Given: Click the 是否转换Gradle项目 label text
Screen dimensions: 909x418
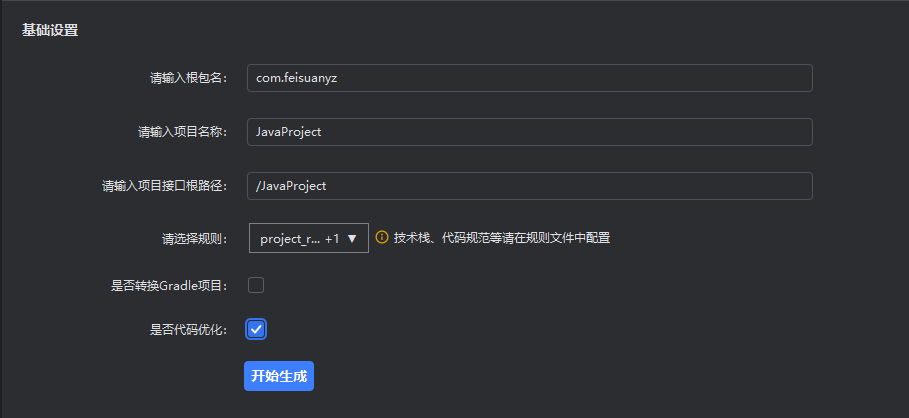Looking at the screenshot, I should (169, 286).
